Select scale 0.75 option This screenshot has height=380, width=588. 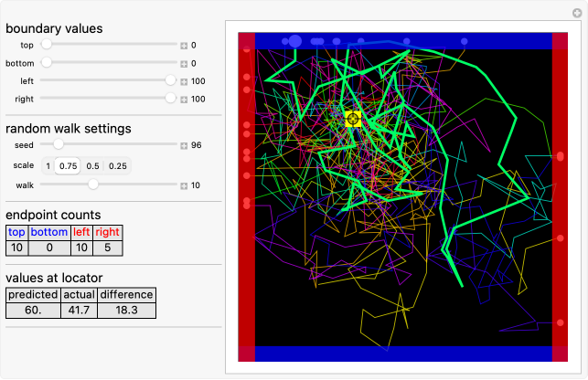68,166
